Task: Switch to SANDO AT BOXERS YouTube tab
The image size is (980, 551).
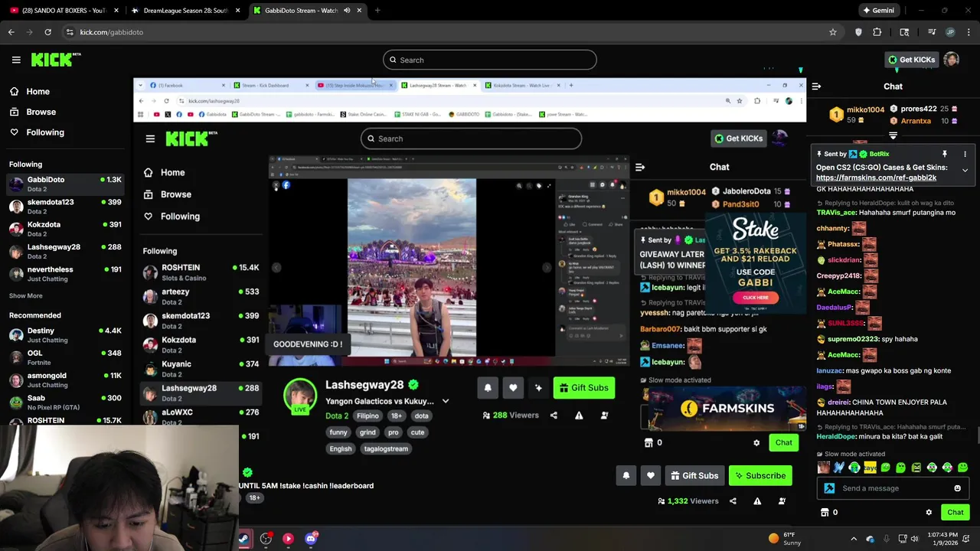Action: pos(63,11)
